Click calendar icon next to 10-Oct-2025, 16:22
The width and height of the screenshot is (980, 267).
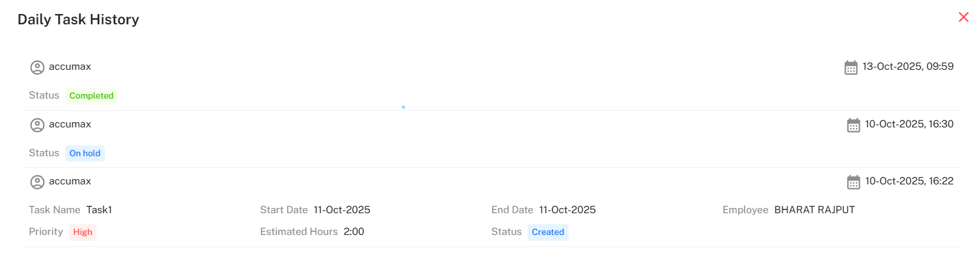point(853,182)
